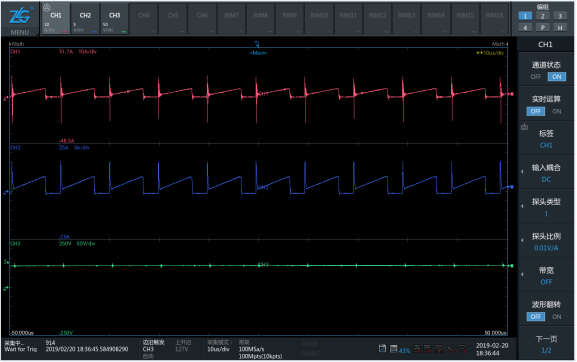The height and width of the screenshot is (362, 577).
Task: Select the CH2 channel tab
Action: click(85, 19)
